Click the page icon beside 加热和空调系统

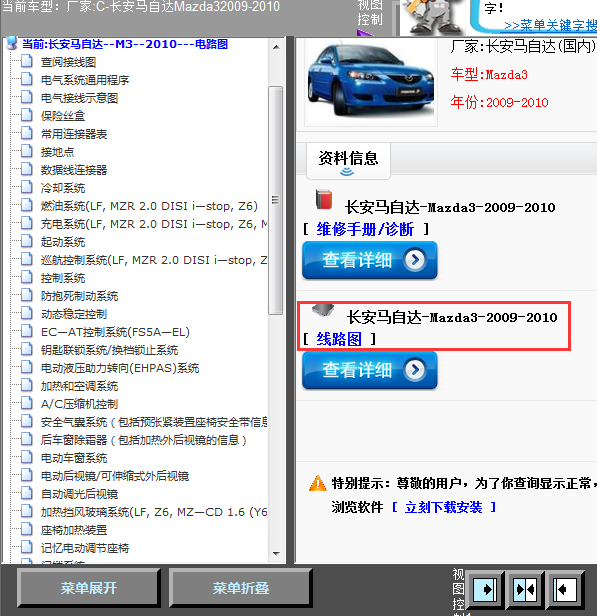click(x=27, y=385)
